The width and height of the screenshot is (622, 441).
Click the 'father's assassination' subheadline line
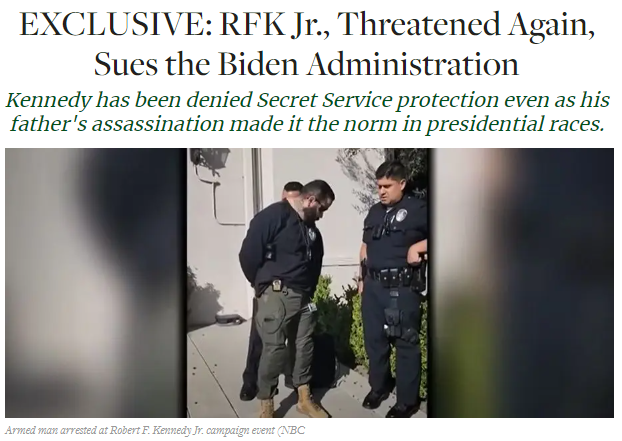click(x=307, y=124)
